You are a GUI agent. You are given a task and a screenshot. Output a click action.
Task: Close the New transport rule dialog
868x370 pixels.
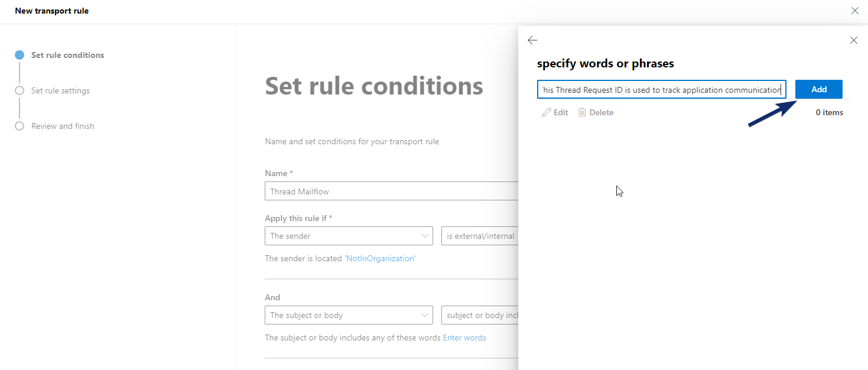[x=854, y=11]
